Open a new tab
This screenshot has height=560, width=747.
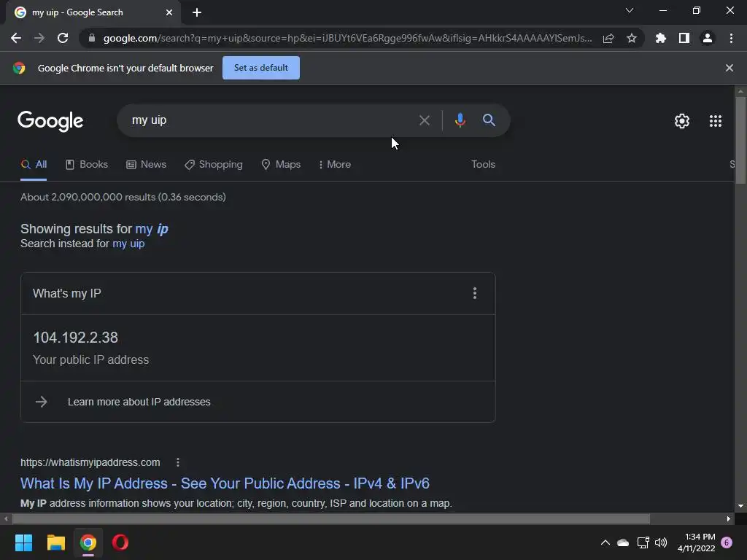197,12
